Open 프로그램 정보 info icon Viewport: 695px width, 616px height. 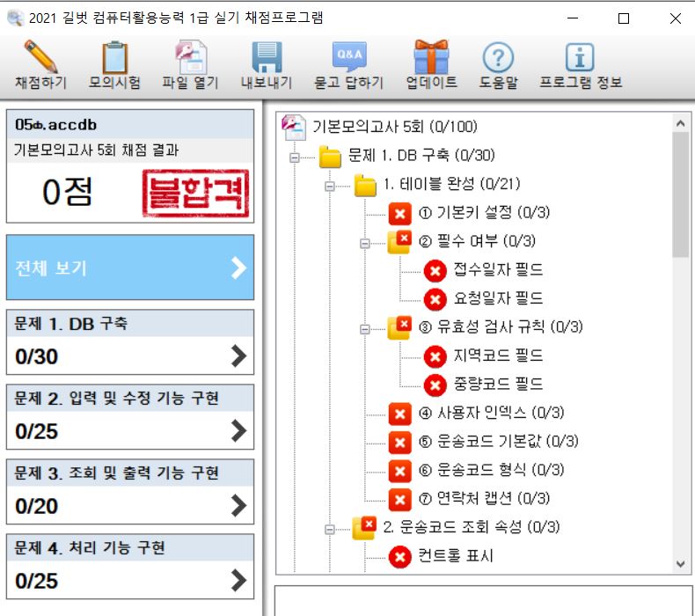(x=580, y=58)
